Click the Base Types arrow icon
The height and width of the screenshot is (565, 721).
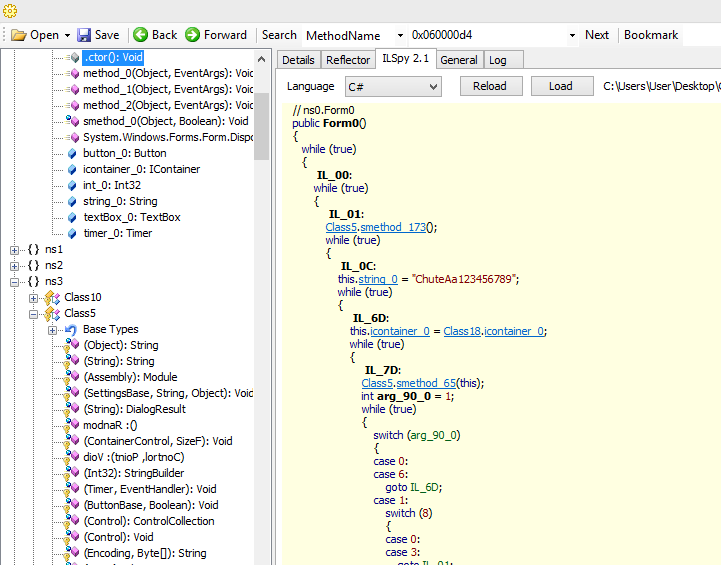[71, 330]
